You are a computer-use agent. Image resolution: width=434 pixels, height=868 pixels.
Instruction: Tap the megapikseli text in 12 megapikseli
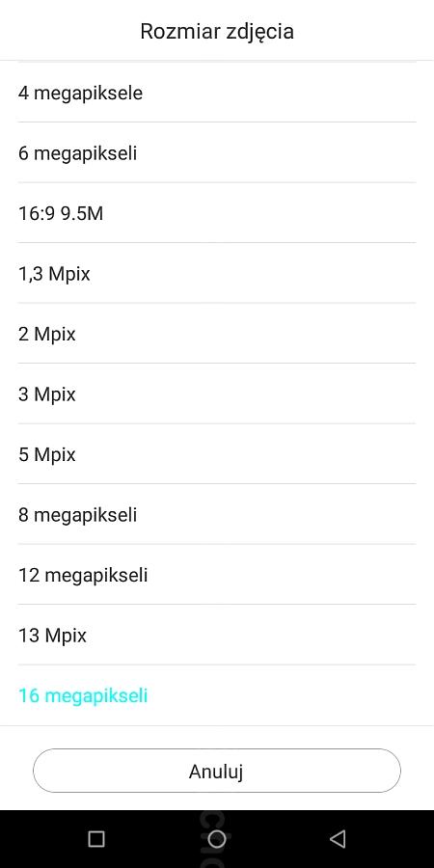pyautogui.click(x=96, y=577)
